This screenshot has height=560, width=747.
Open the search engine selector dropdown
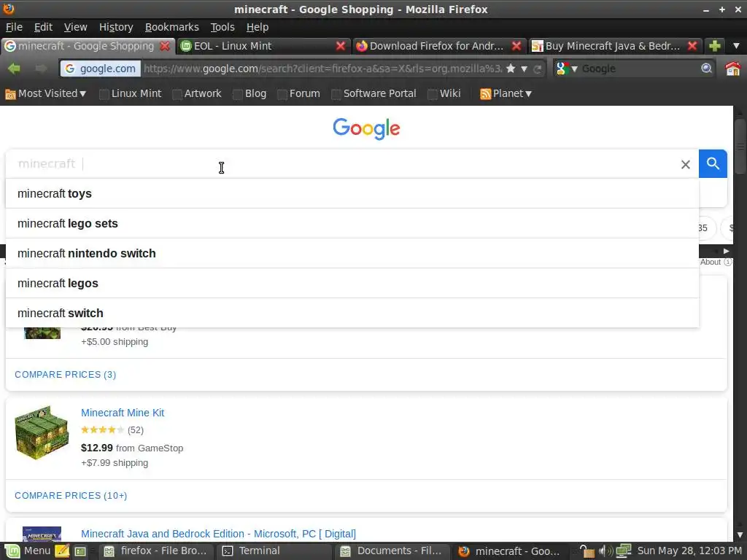click(567, 69)
